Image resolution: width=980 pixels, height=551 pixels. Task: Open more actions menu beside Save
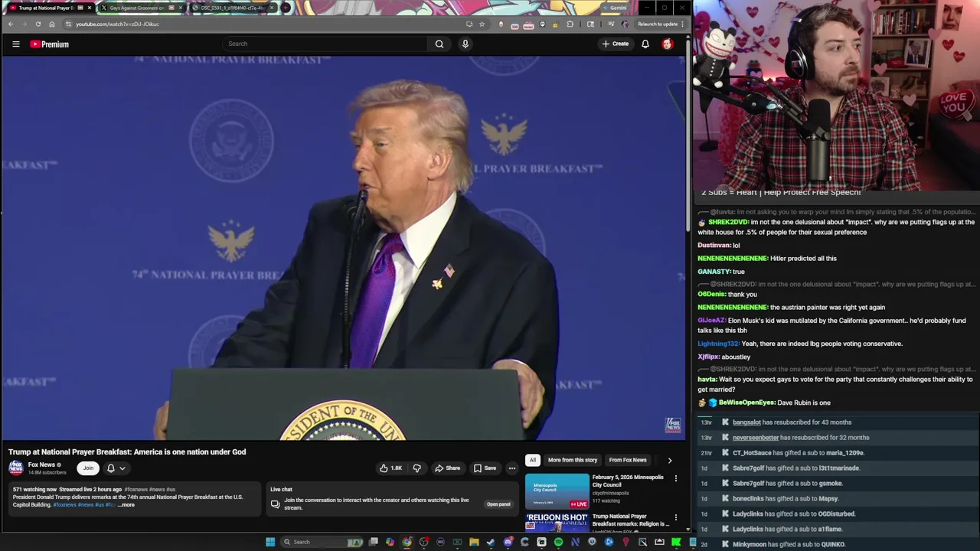pyautogui.click(x=512, y=468)
